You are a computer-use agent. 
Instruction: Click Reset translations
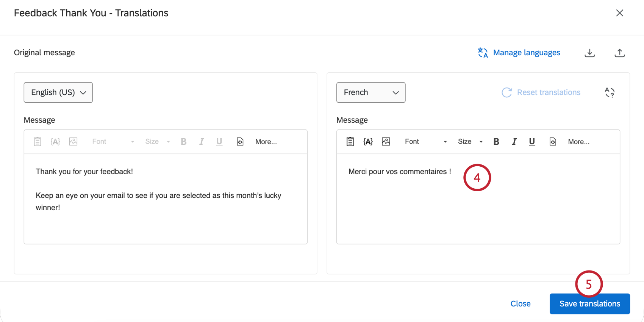coord(541,92)
